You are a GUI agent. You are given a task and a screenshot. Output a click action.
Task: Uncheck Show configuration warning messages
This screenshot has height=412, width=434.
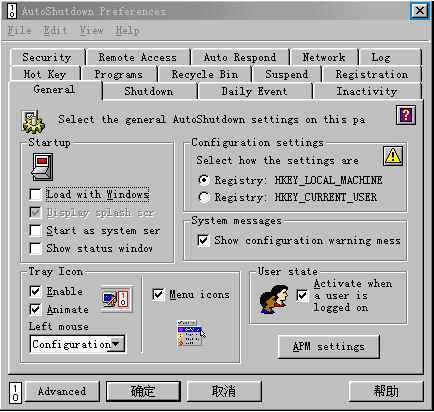coord(203,240)
